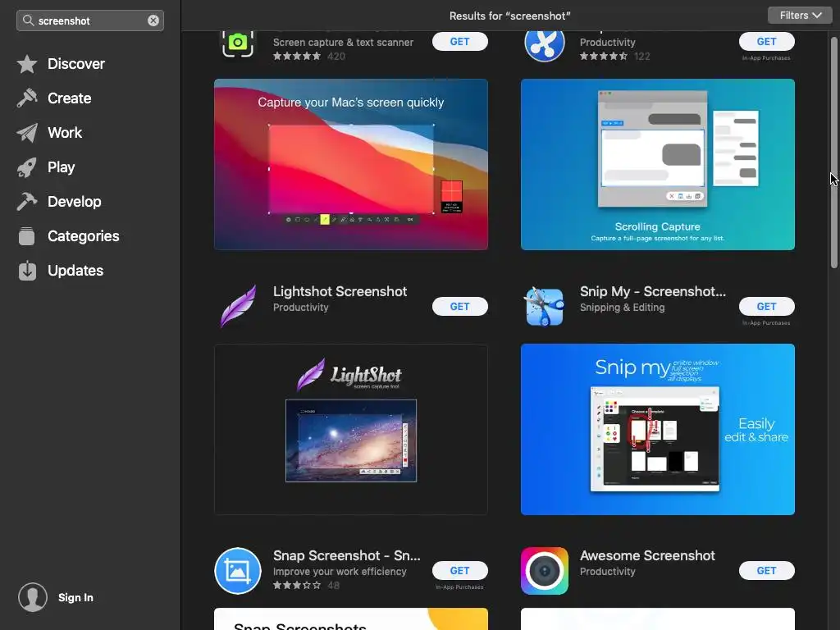Click the user avatar icon beside Sign In
Viewport: 840px width, 630px height.
click(x=33, y=597)
